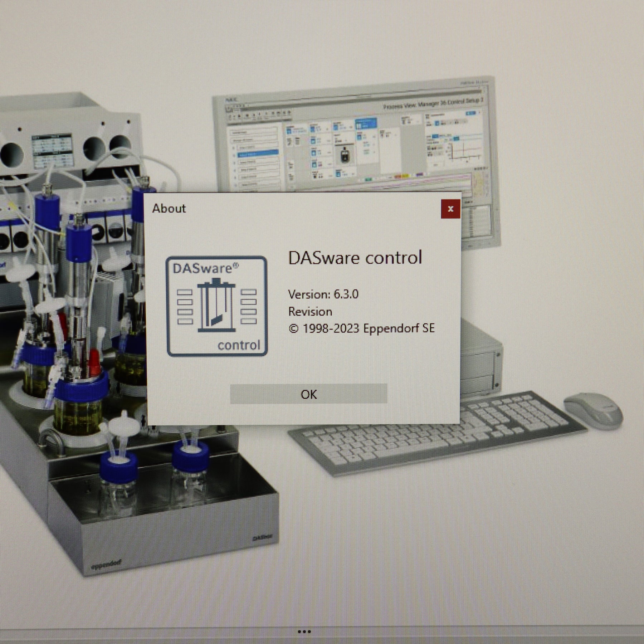644x644 pixels.
Task: Click the "About" dialog title
Action: (x=169, y=208)
